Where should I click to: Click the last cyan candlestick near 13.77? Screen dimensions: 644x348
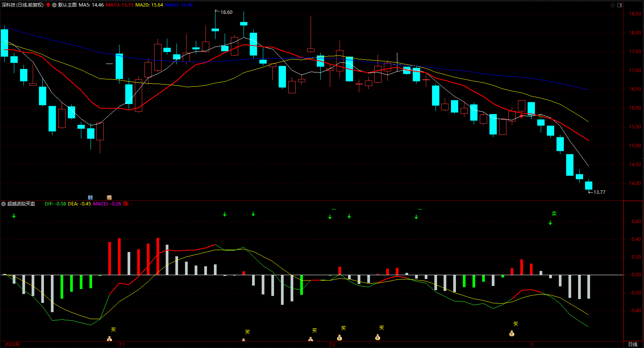pyautogui.click(x=589, y=185)
